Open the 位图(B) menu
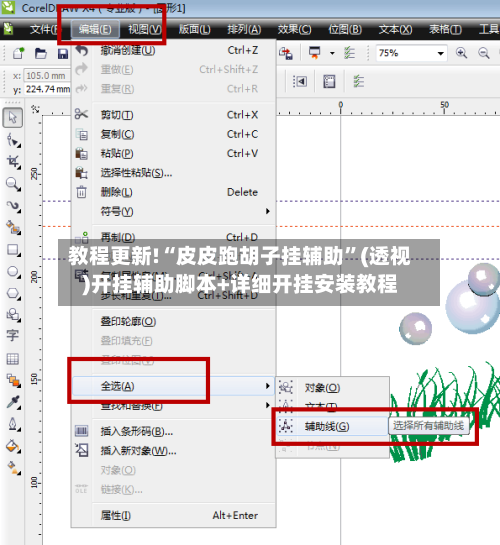Image resolution: width=500 pixels, height=545 pixels. (x=345, y=29)
